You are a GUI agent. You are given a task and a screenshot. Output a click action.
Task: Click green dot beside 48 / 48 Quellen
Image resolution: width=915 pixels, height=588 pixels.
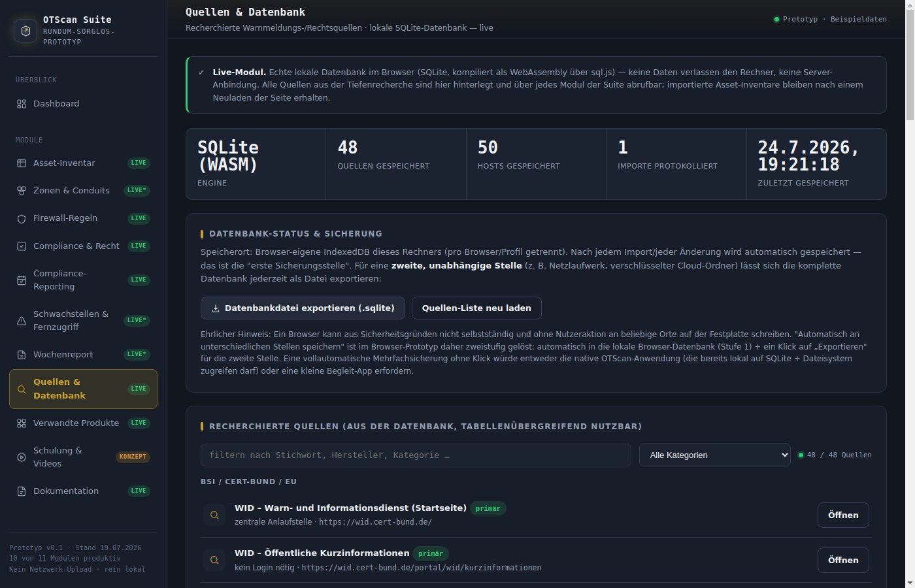(x=801, y=455)
